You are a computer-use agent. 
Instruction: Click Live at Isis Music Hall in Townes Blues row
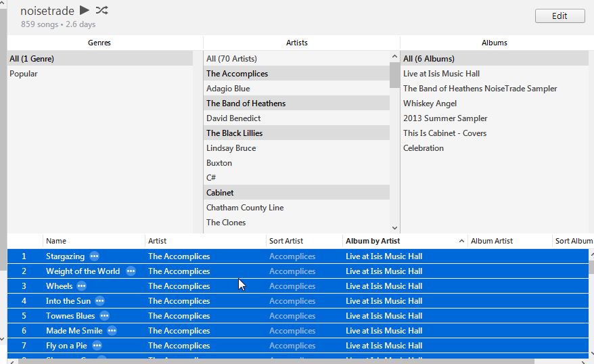tap(384, 315)
